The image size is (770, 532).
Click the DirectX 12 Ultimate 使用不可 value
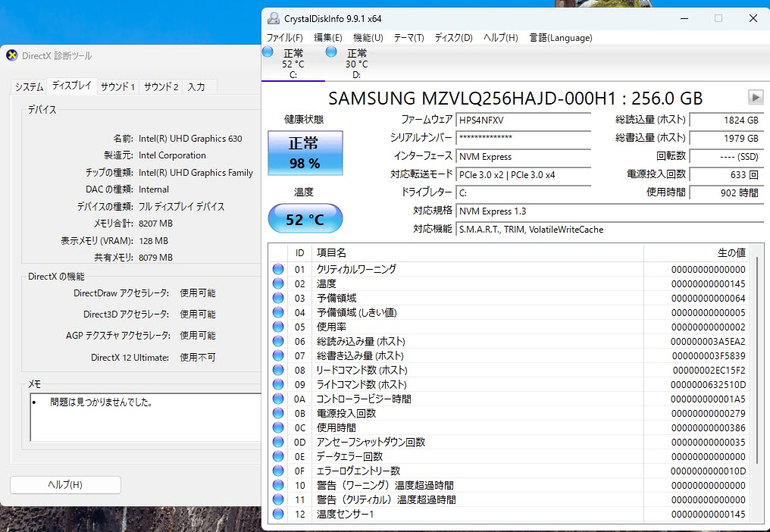(x=197, y=358)
